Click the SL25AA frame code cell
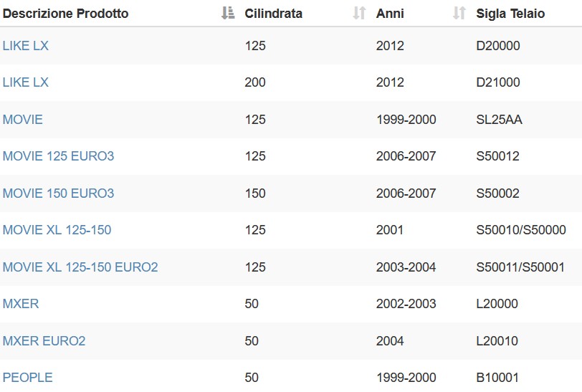Image resolution: width=582 pixels, height=392 pixels. [500, 120]
